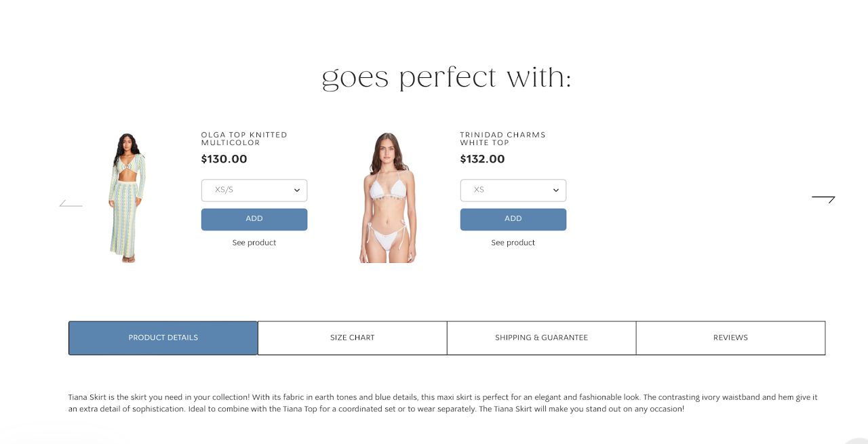Click the white bikini model photo
Viewport: 868px width, 444px height.
tap(387, 197)
